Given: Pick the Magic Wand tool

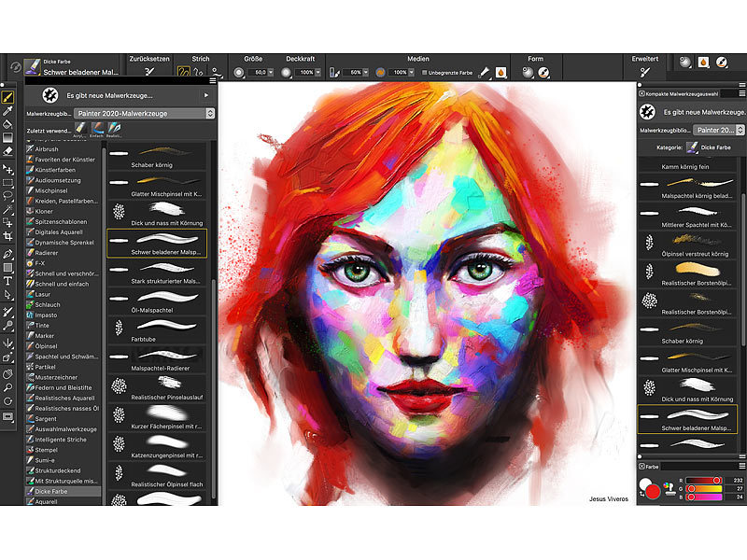Looking at the screenshot, I should (x=7, y=209).
